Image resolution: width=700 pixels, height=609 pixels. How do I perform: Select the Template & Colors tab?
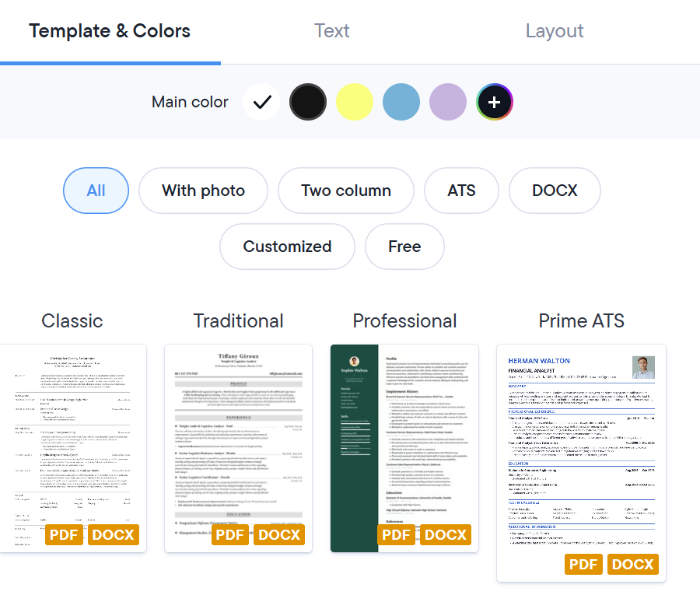tap(110, 31)
